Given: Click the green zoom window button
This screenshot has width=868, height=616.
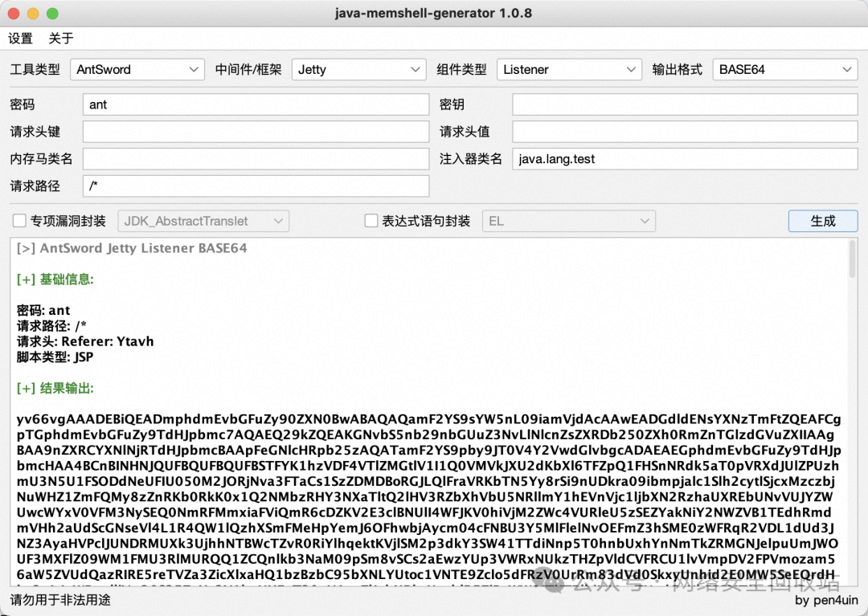Looking at the screenshot, I should [x=52, y=14].
